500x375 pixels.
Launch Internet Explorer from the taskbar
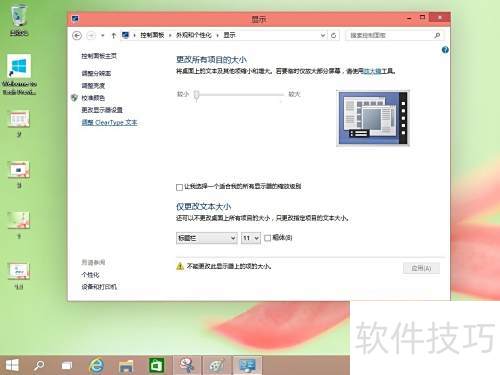(x=97, y=366)
